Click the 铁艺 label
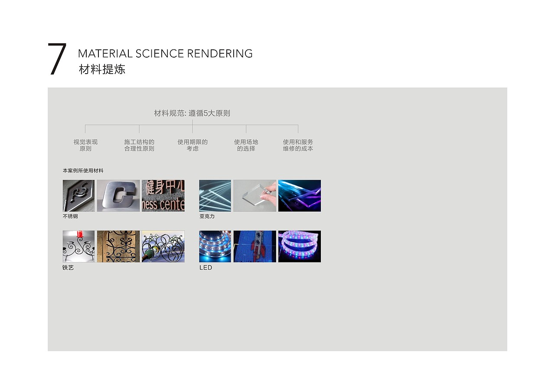This screenshot has height=392, width=555. (x=68, y=268)
